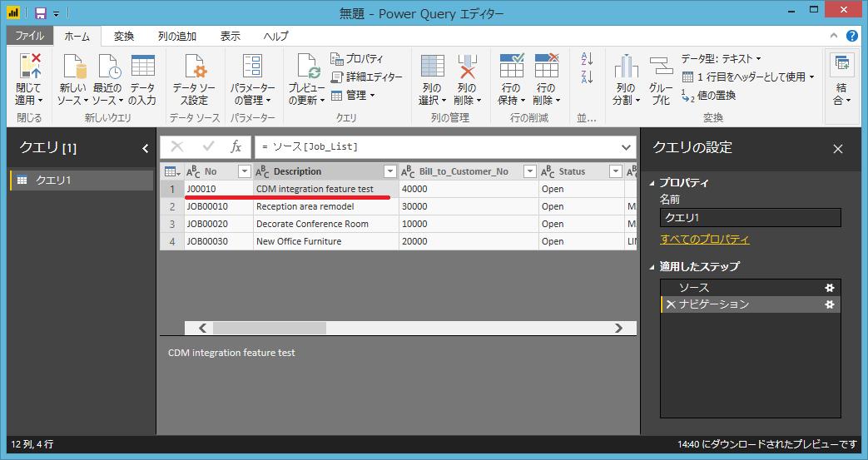Click グループ化 (Group By) icon
The width and height of the screenshot is (868, 460).
tap(661, 66)
